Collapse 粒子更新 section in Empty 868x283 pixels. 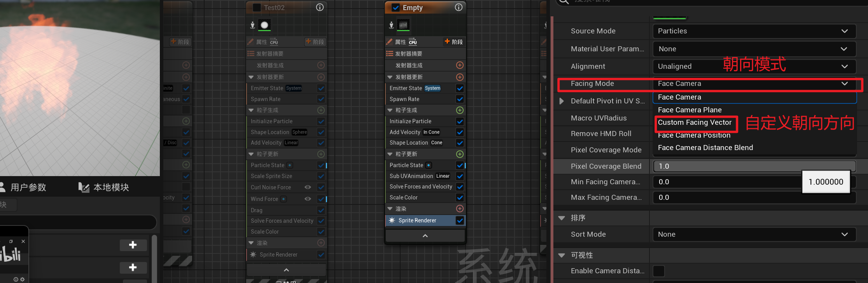(390, 154)
